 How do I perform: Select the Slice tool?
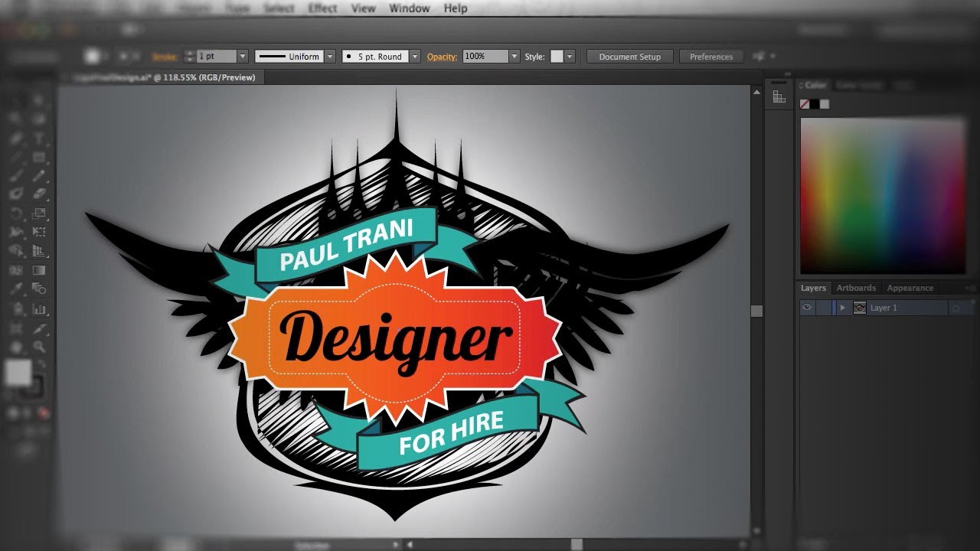(x=39, y=328)
